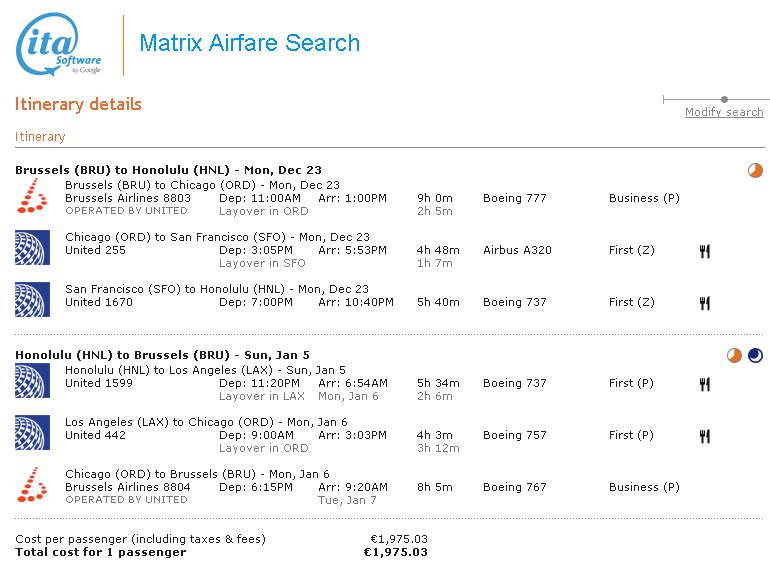The width and height of the screenshot is (770, 566).
Task: Click United logo beside flight 1670
Action: point(32,300)
